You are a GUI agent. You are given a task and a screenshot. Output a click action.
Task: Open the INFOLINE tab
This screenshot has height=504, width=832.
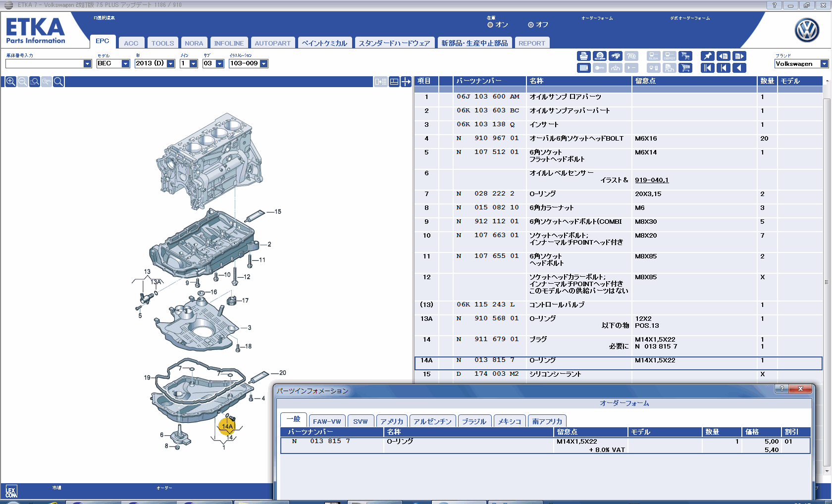pos(229,43)
